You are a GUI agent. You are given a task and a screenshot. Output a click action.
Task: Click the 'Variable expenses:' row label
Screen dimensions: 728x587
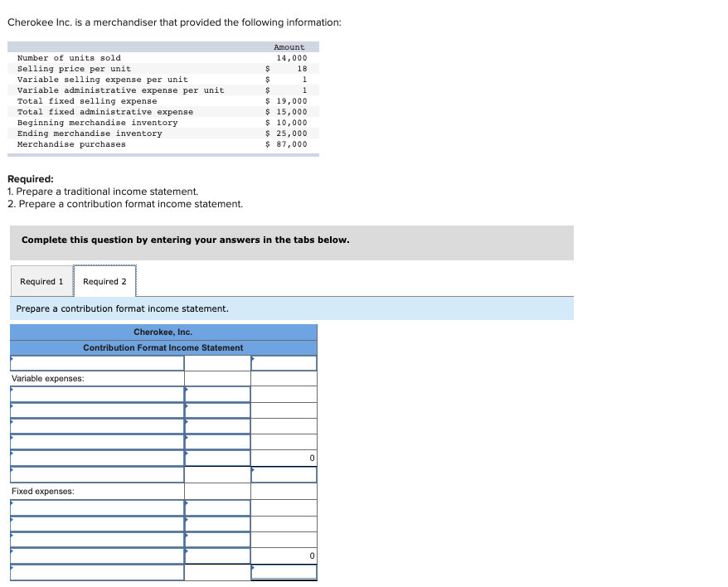[48, 379]
